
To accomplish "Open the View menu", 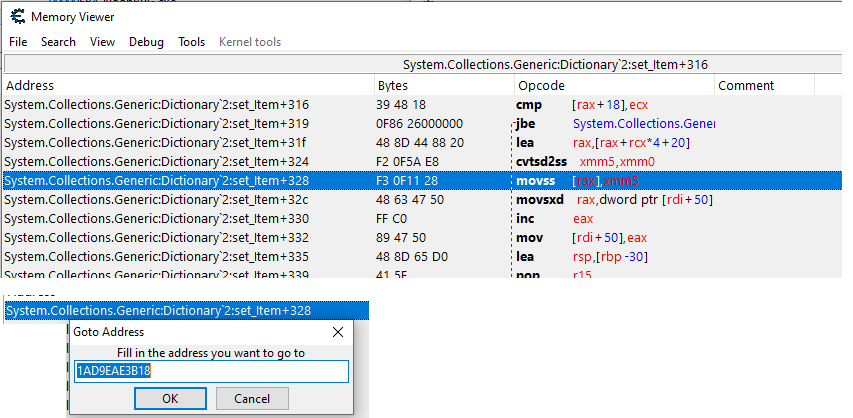I will [102, 42].
